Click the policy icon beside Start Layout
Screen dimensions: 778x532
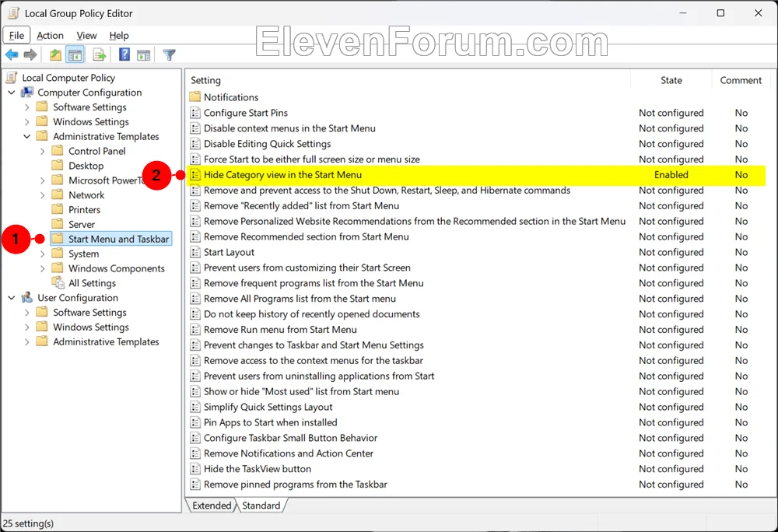click(195, 252)
